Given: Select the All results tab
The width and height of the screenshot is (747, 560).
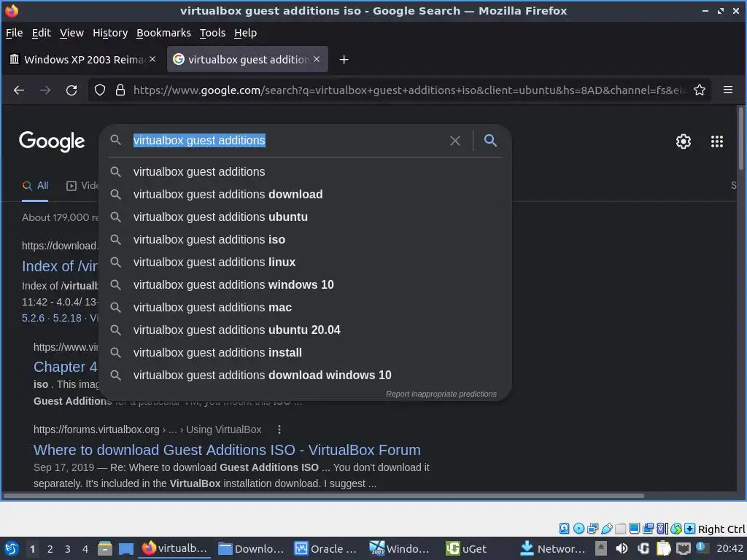Looking at the screenshot, I should 35,186.
